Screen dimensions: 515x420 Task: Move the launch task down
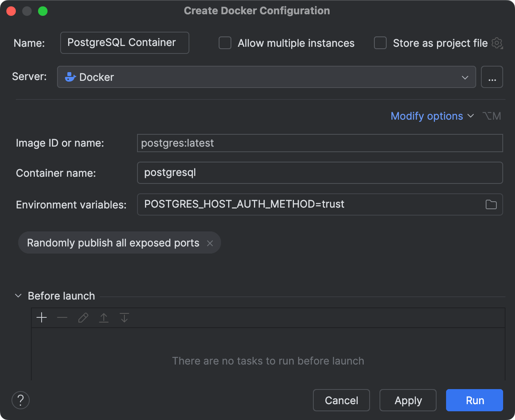pyautogui.click(x=124, y=317)
